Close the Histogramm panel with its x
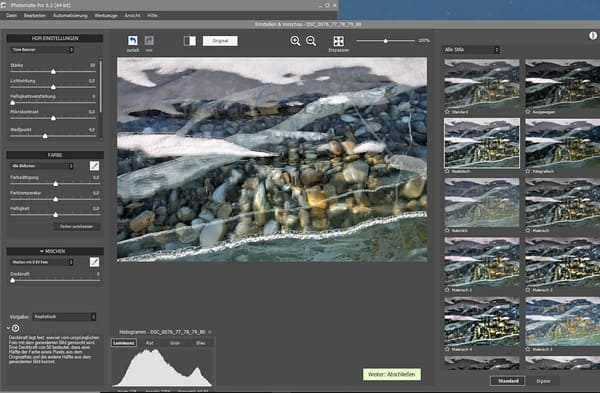 click(210, 332)
